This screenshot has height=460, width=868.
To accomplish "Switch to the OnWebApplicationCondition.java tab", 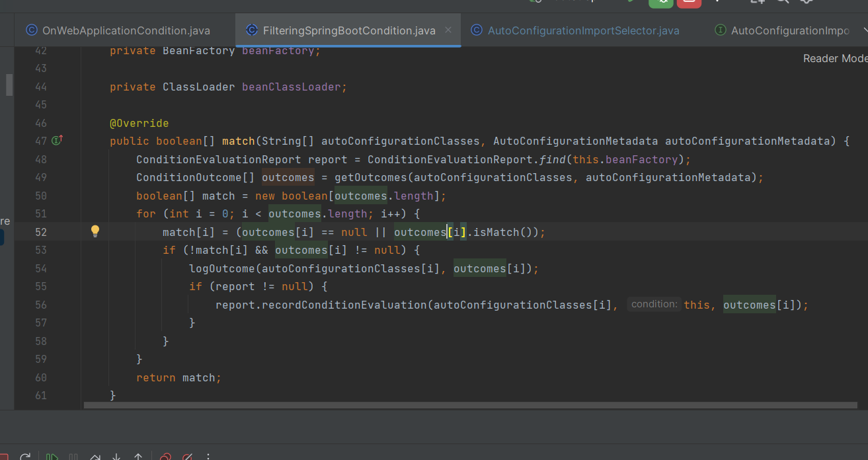I will [x=126, y=30].
